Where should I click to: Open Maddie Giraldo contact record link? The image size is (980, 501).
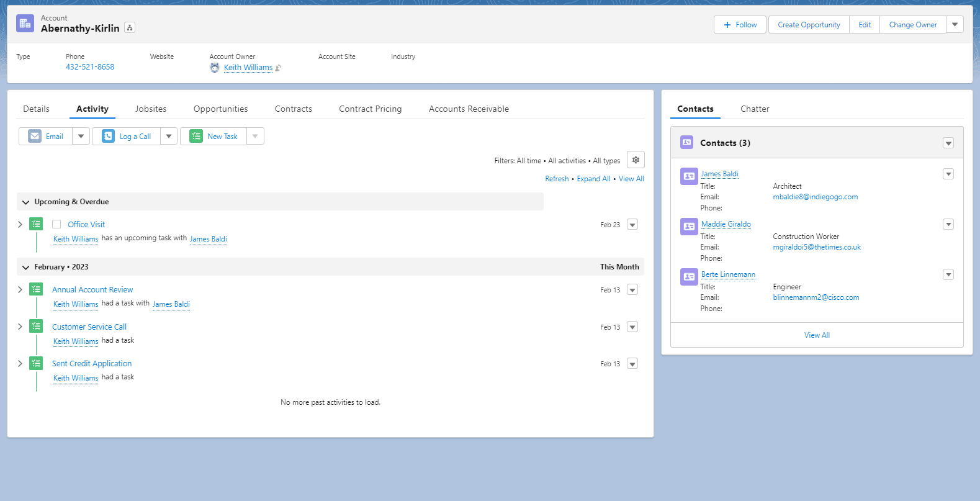(726, 224)
